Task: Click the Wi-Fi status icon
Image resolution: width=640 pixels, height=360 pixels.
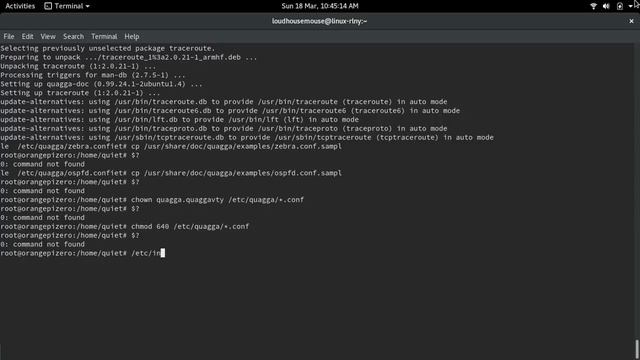Action: point(593,6)
